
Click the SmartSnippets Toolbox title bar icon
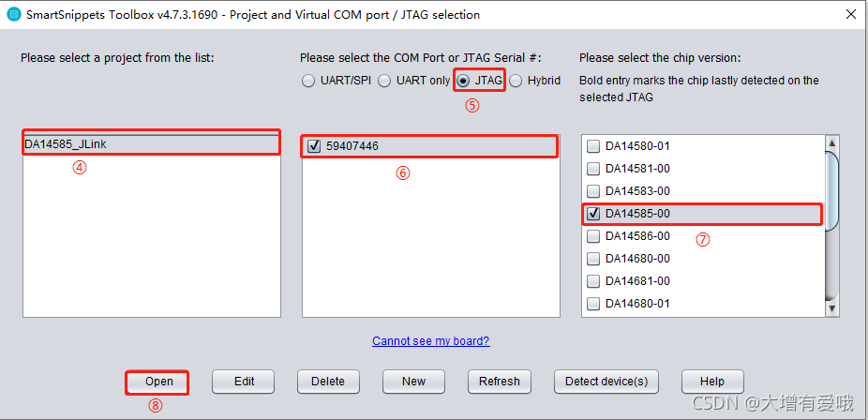point(13,15)
